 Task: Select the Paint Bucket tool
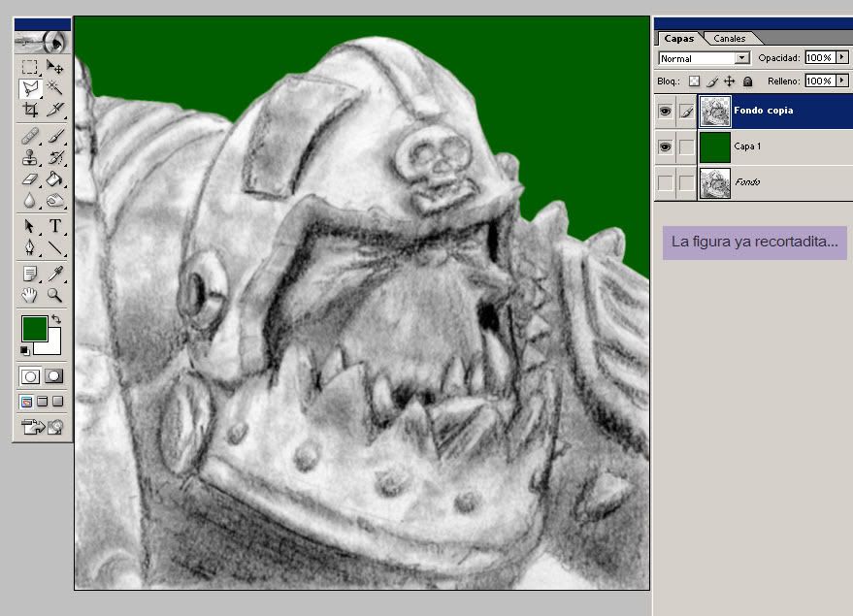pos(54,178)
